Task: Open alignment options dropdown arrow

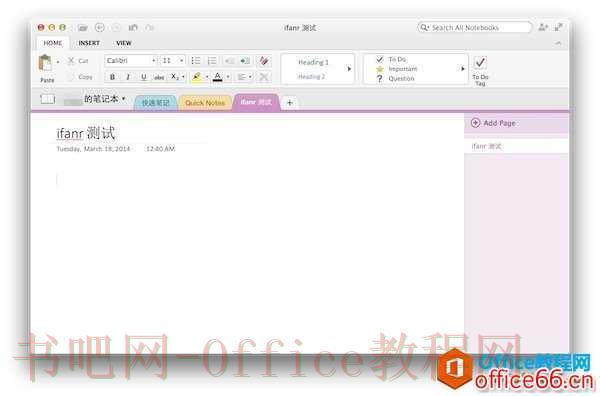Action: (x=250, y=77)
